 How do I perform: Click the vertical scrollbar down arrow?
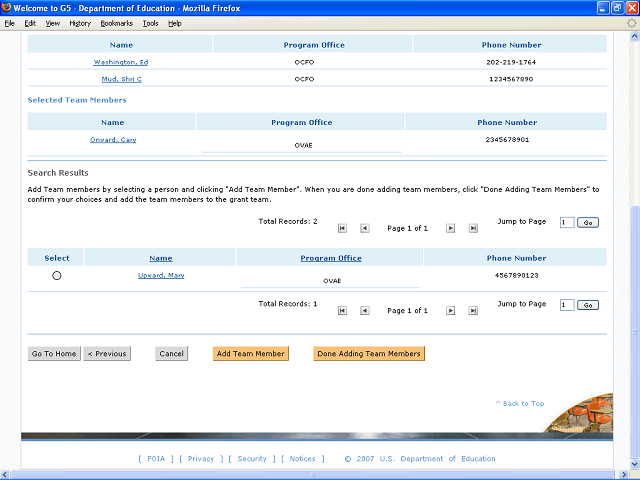click(633, 463)
